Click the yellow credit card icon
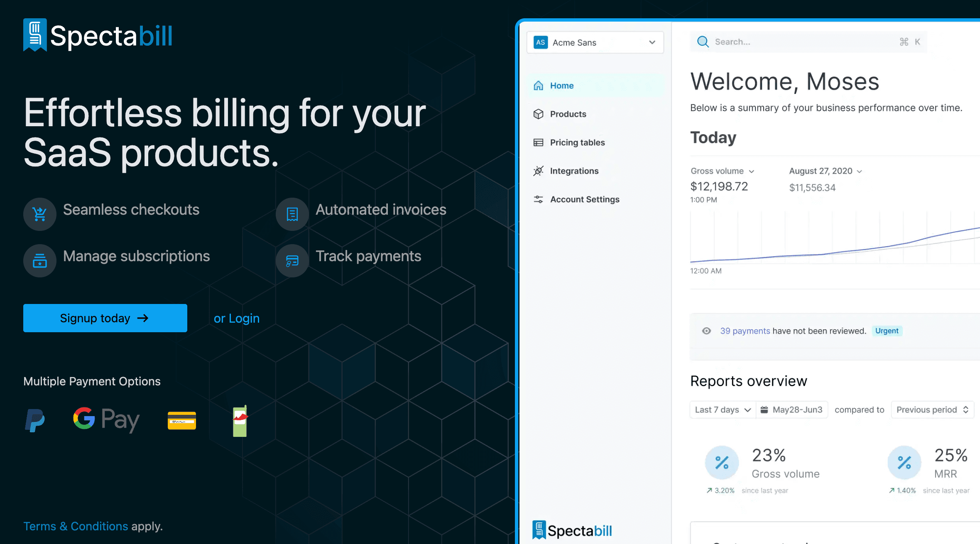The height and width of the screenshot is (544, 980). tap(182, 421)
